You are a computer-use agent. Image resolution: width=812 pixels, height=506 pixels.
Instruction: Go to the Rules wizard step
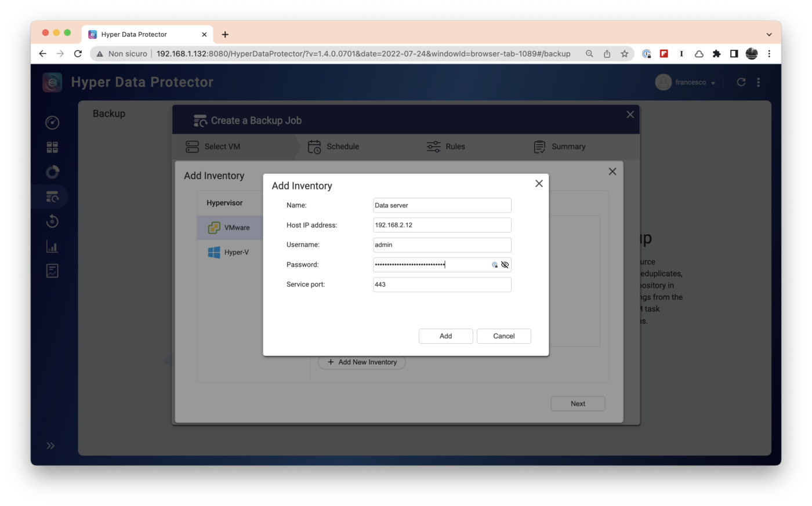point(445,147)
